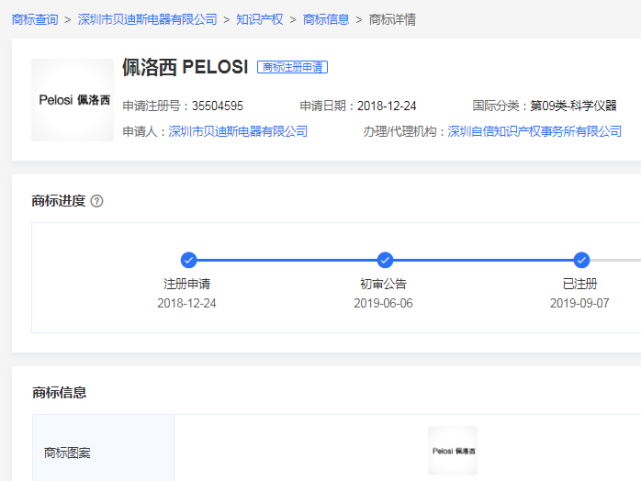Go to 商标查询 breadcrumb

(x=35, y=19)
